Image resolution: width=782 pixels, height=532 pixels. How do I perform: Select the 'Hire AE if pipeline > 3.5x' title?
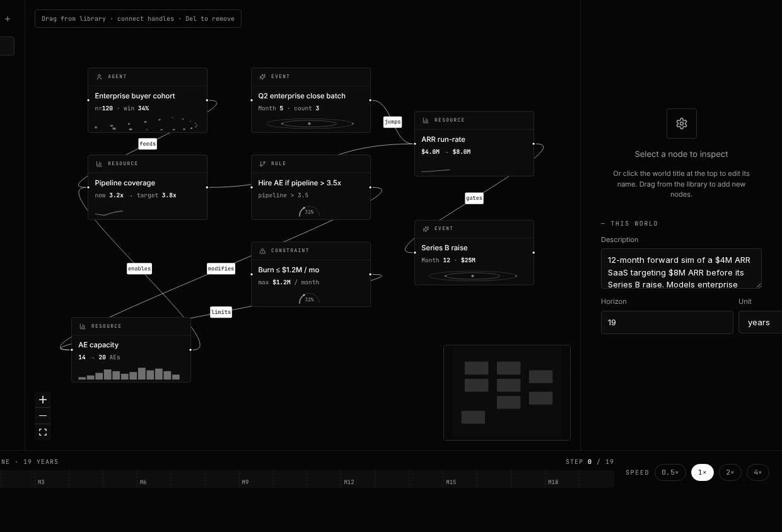[x=300, y=183]
